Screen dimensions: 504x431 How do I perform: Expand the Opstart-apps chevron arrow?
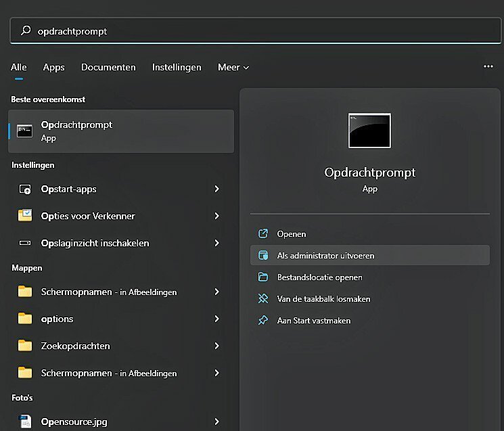click(x=216, y=189)
